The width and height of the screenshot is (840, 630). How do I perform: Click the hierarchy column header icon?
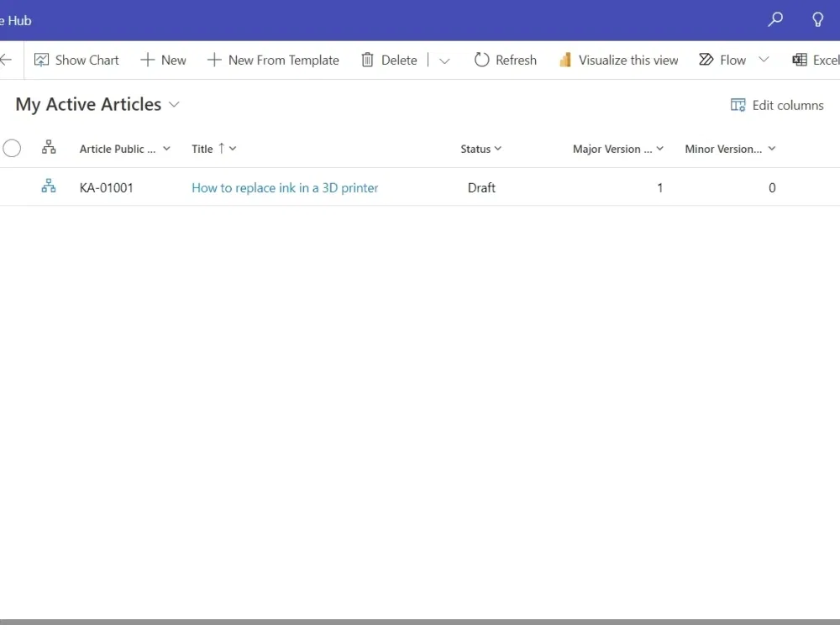tap(49, 147)
